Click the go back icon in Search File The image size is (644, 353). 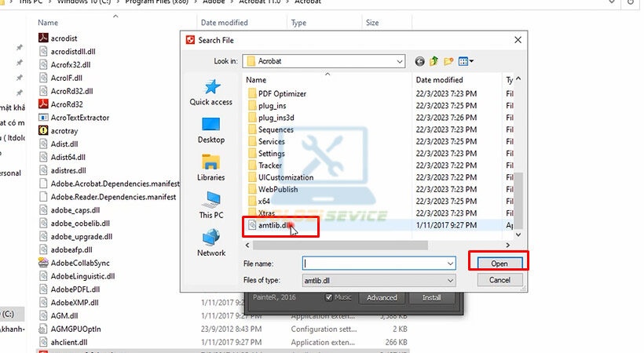pos(419,61)
